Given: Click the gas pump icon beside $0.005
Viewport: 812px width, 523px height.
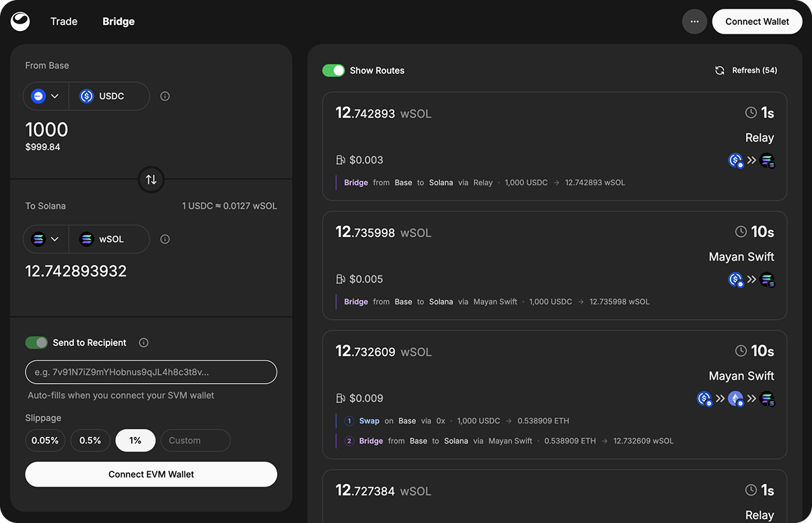Looking at the screenshot, I should (x=340, y=279).
